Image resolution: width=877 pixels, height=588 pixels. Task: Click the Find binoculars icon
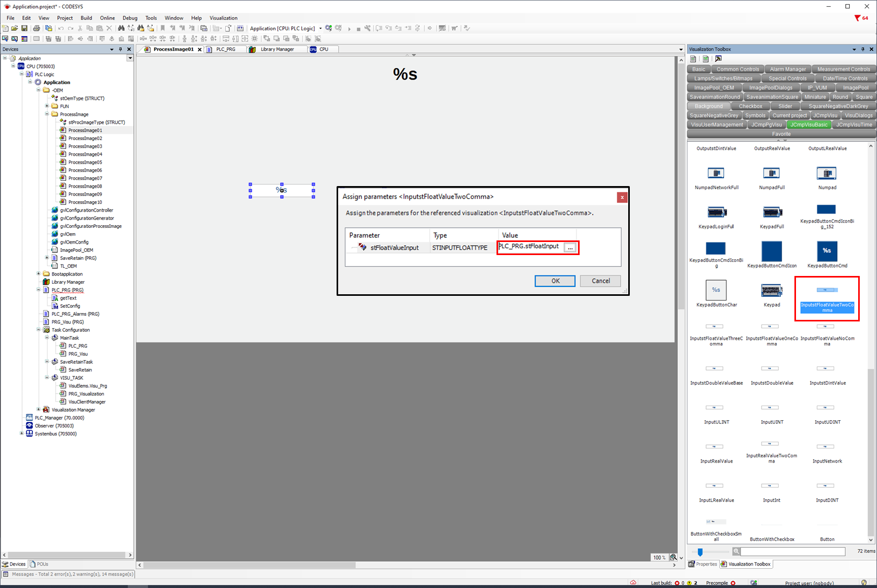tap(121, 28)
